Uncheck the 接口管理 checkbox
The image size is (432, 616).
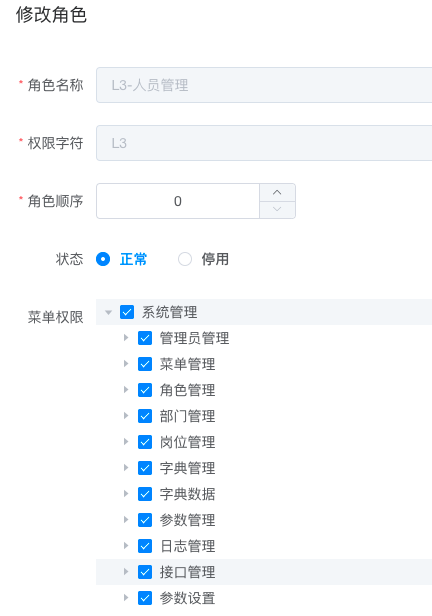click(x=145, y=572)
